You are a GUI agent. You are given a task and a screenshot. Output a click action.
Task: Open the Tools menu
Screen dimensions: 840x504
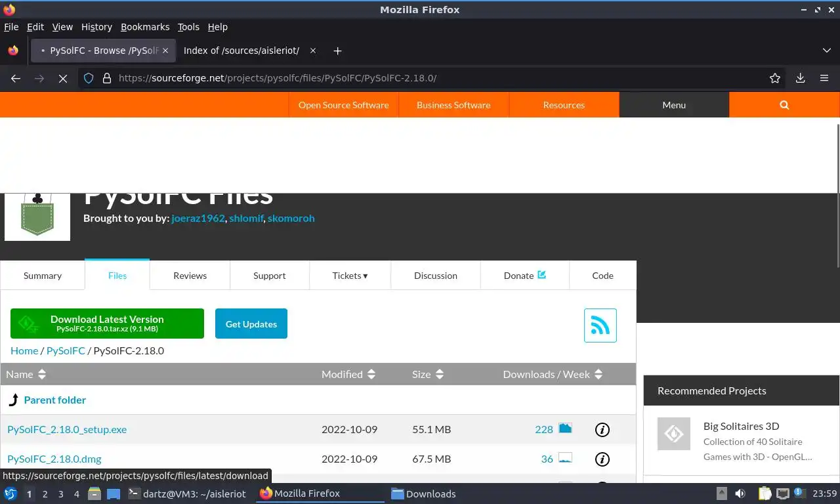click(188, 27)
